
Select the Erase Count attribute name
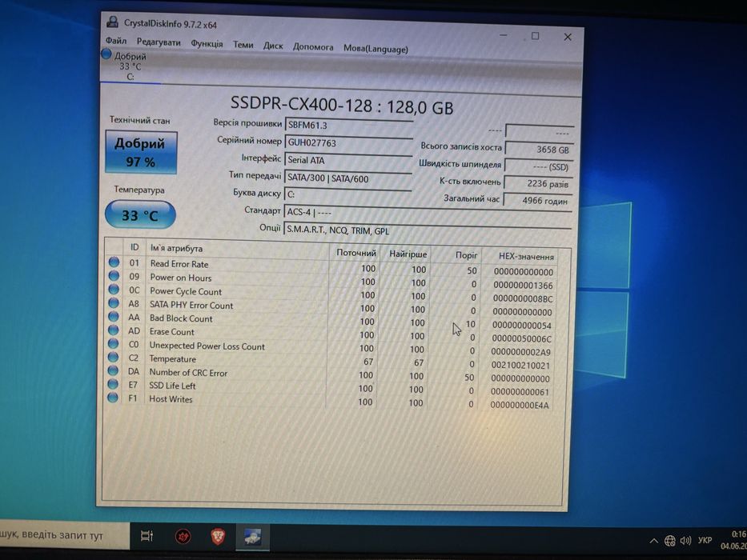(x=171, y=332)
